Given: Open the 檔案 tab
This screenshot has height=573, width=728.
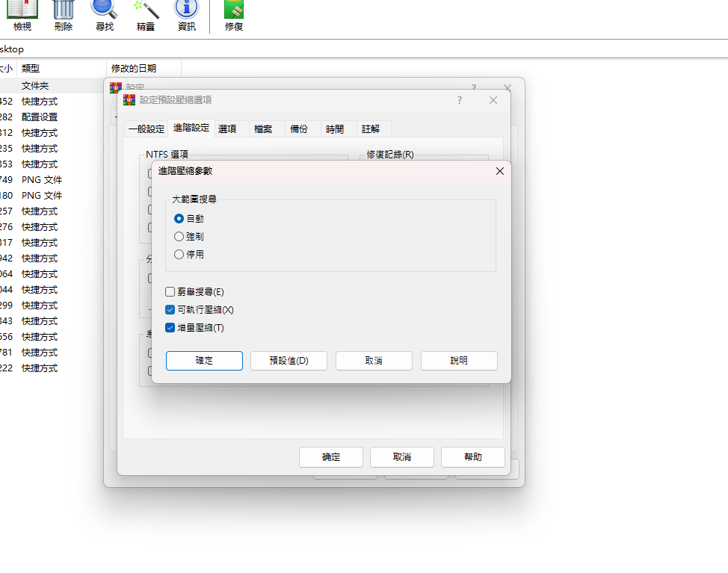Looking at the screenshot, I should 263,129.
